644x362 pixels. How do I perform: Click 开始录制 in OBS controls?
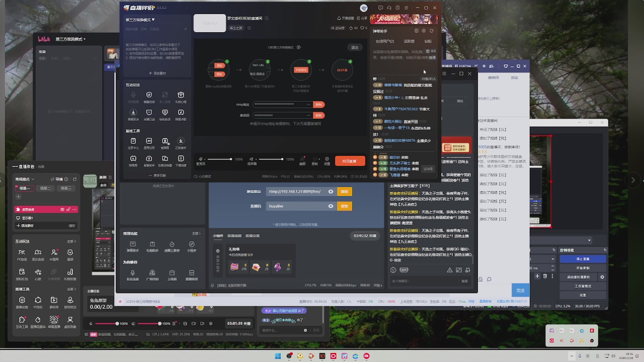(x=583, y=268)
